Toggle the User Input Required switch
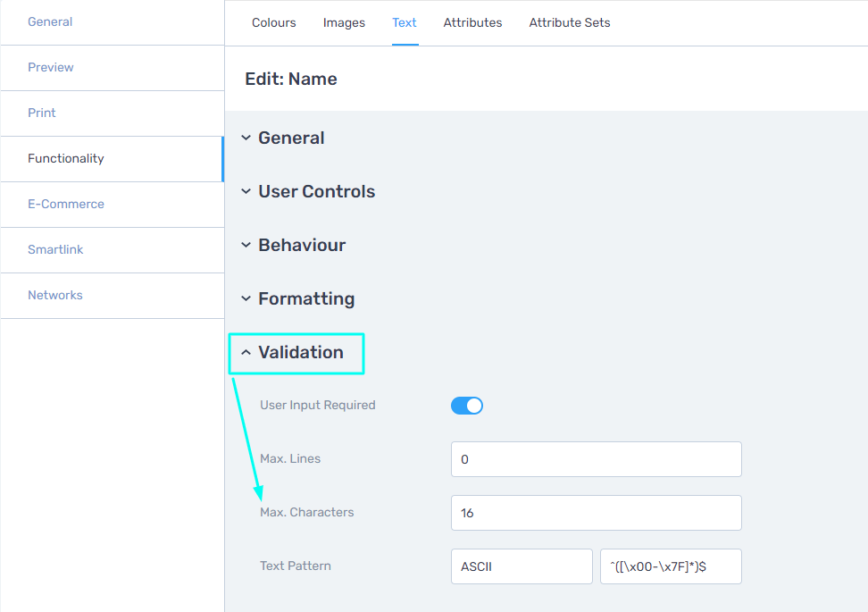The width and height of the screenshot is (868, 612). pyautogui.click(x=467, y=406)
